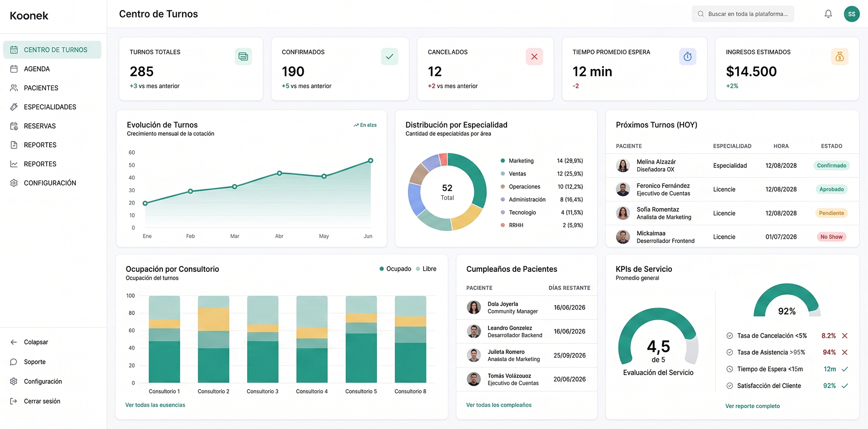The image size is (868, 429).
Task: Click the Reportes line chart sidebar icon
Action: click(x=14, y=164)
